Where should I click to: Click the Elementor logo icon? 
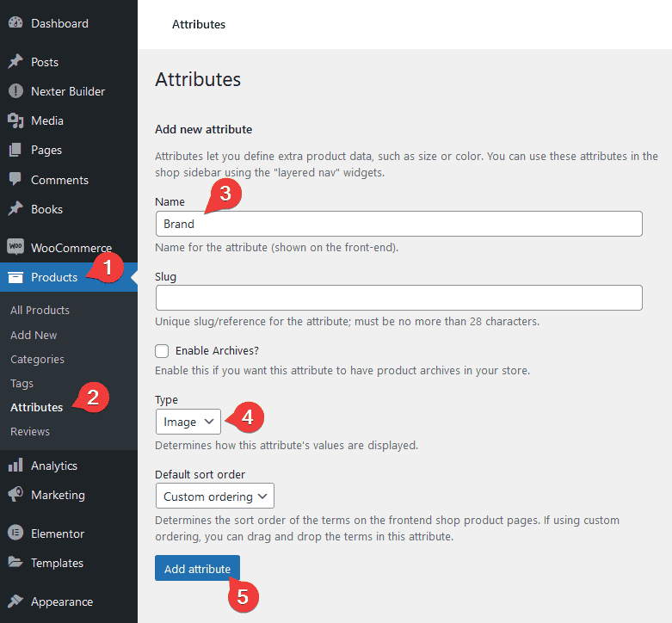[15, 533]
